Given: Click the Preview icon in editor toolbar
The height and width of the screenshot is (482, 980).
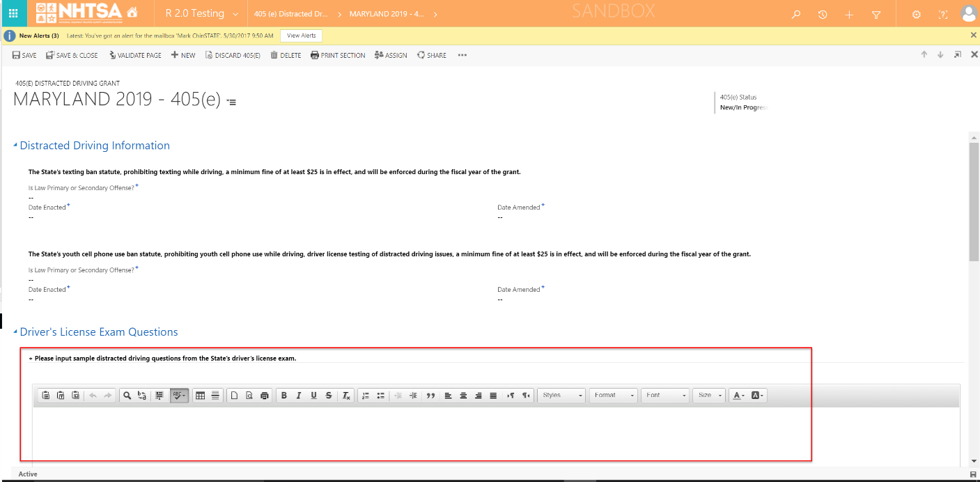Looking at the screenshot, I should (x=249, y=396).
